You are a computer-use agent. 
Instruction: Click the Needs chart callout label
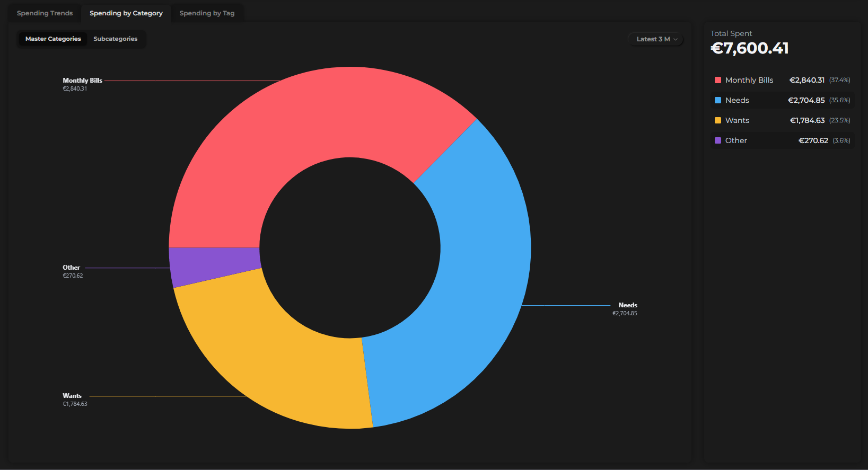point(628,305)
